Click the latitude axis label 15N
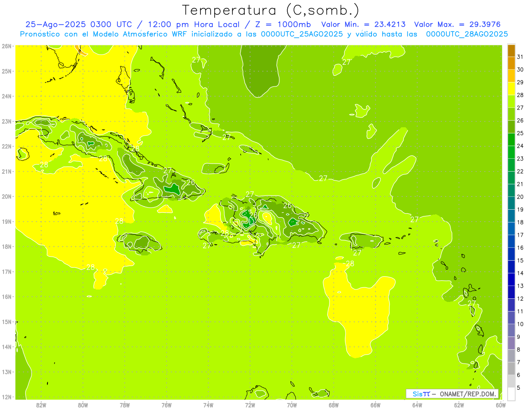 coord(6,321)
